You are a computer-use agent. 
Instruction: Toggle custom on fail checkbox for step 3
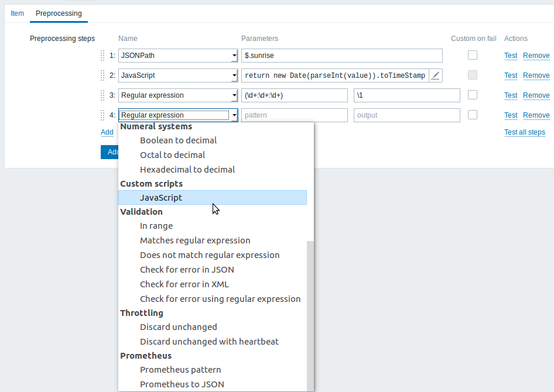tap(473, 95)
